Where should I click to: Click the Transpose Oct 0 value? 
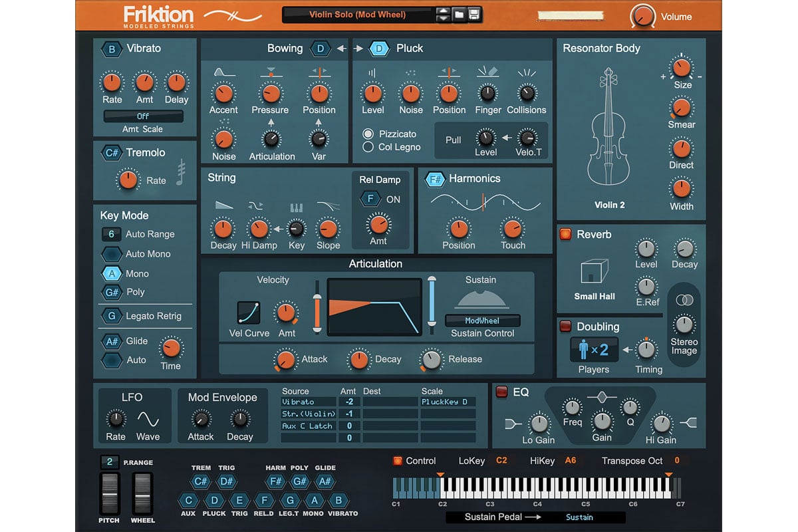(676, 460)
